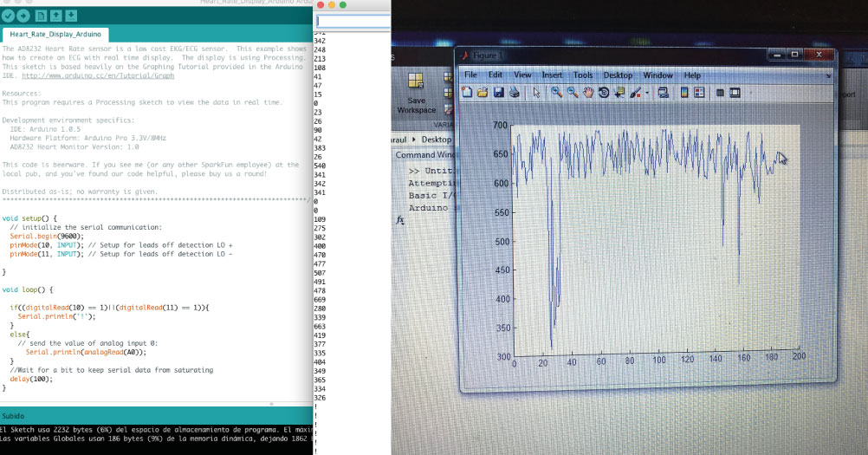
Task: Follow the arduino.cc Tutorial/Graph link
Action: tap(98, 75)
